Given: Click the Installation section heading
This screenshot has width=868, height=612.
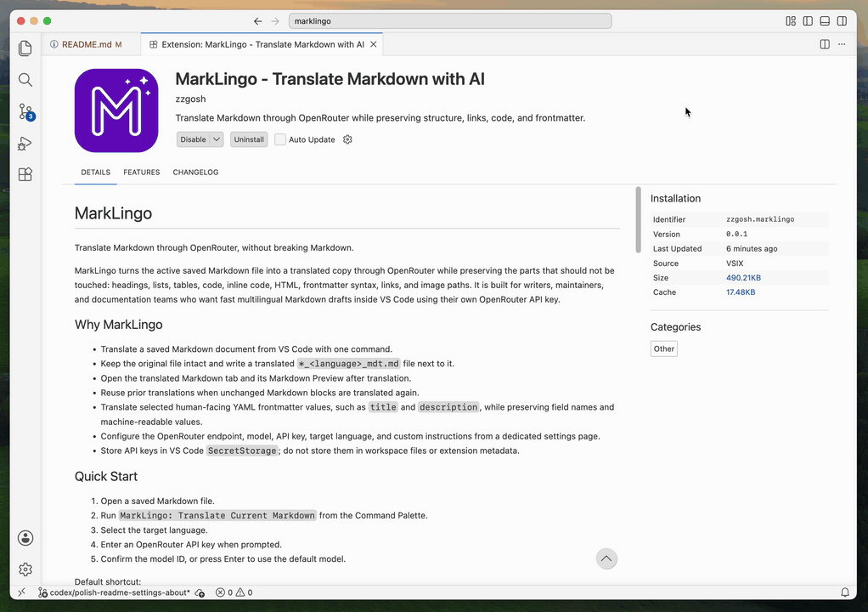Looking at the screenshot, I should coord(675,198).
